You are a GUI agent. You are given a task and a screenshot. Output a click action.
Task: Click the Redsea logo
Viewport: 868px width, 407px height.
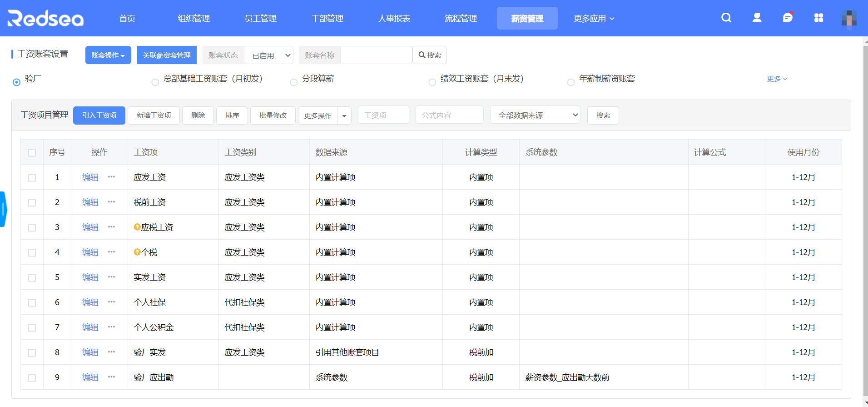[45, 19]
